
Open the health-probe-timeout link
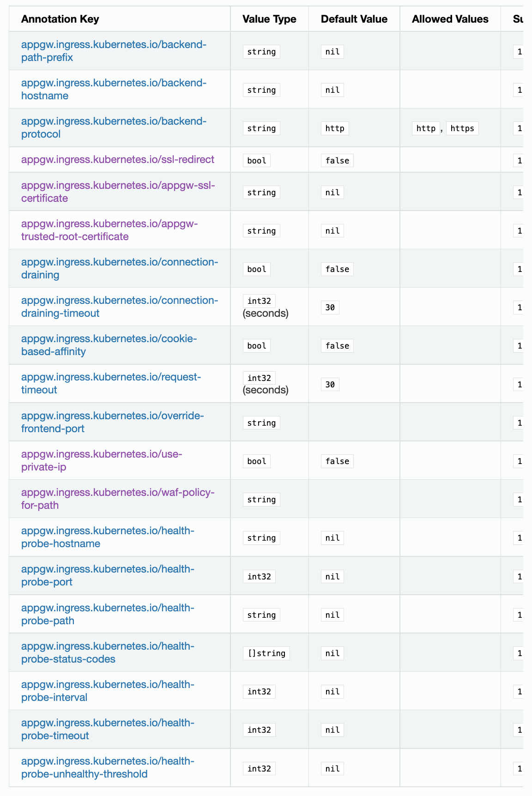[x=108, y=729]
